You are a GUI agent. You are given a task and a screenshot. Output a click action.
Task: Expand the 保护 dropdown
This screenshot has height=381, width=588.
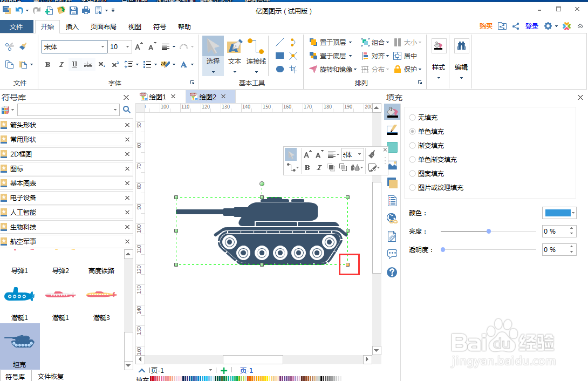(420, 70)
